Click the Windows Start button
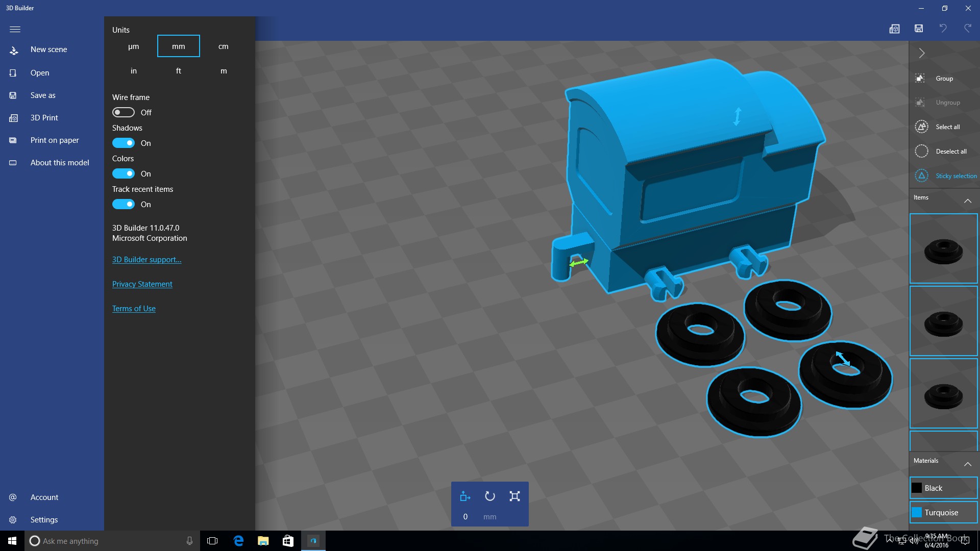 (12, 541)
